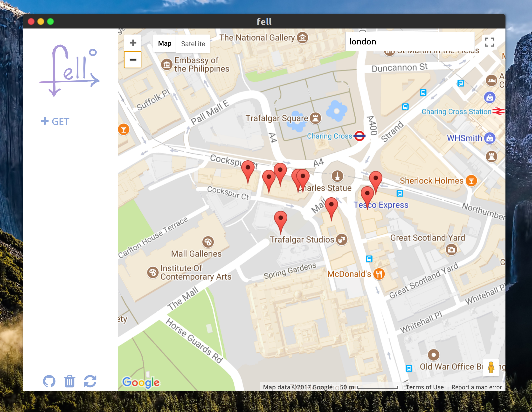Click The National Gallery museum icon
The image size is (532, 412).
[x=303, y=38]
